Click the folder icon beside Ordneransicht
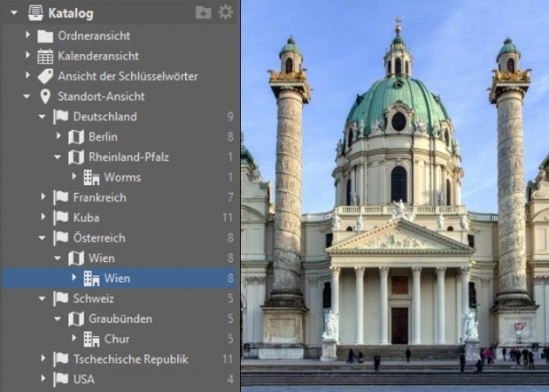The height and width of the screenshot is (392, 549). (45, 36)
